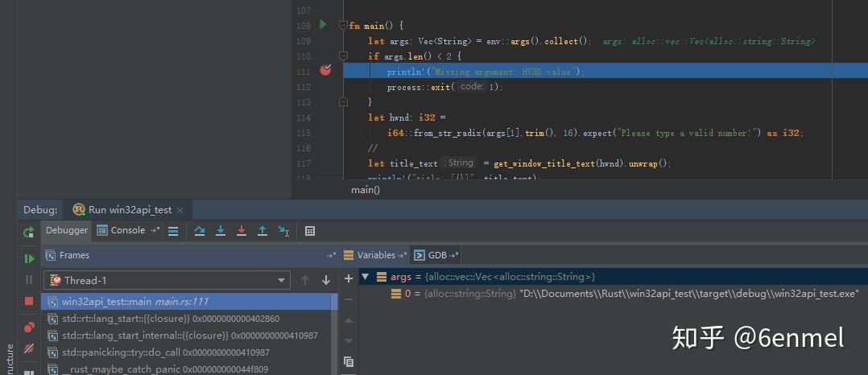Click the Step Out icon
This screenshot has height=375, width=868.
coord(262,231)
